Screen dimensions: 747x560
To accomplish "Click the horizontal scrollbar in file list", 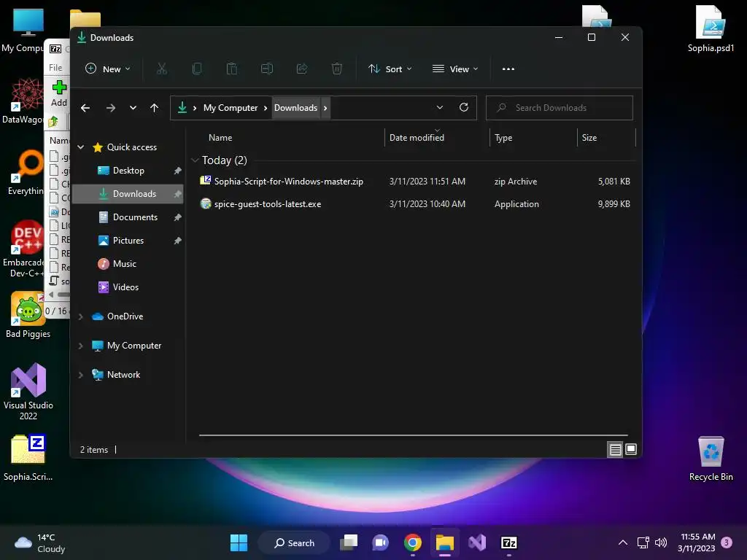I will coord(414,435).
